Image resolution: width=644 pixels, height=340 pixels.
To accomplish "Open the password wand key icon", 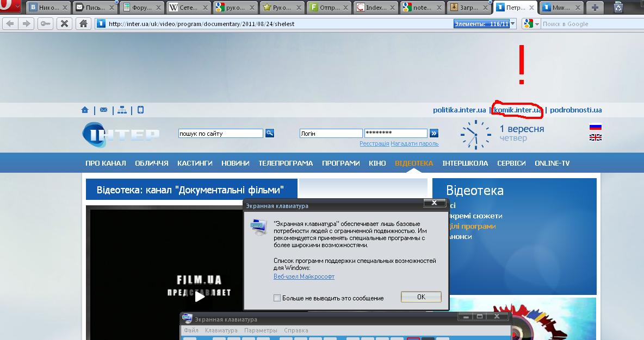I will point(45,24).
